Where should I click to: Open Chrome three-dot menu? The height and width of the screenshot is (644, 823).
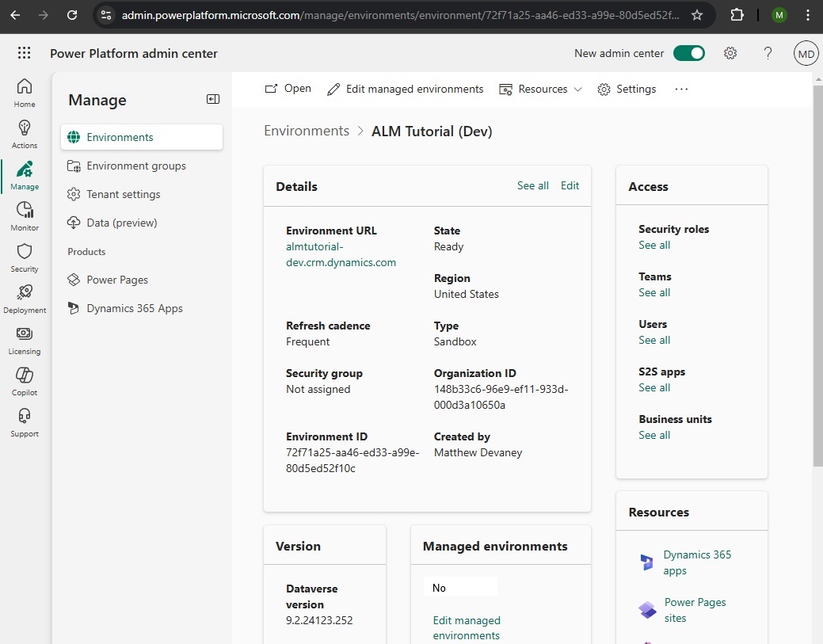click(807, 15)
